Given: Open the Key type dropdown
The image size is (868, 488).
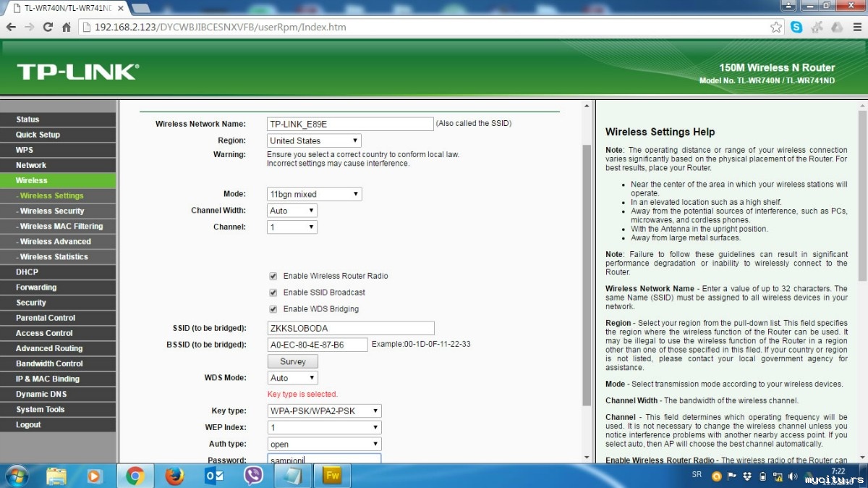Looking at the screenshot, I should pyautogui.click(x=324, y=411).
